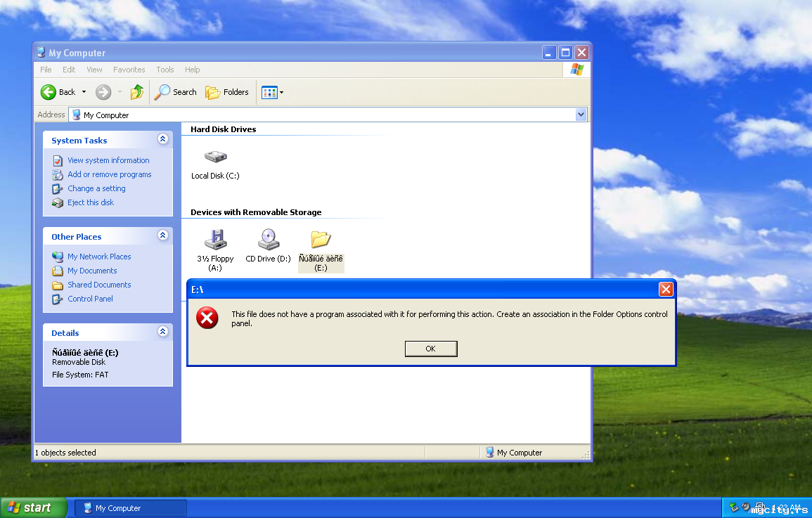Select the 3½ Floppy (A:) drive icon
This screenshot has height=518, width=812.
[215, 240]
